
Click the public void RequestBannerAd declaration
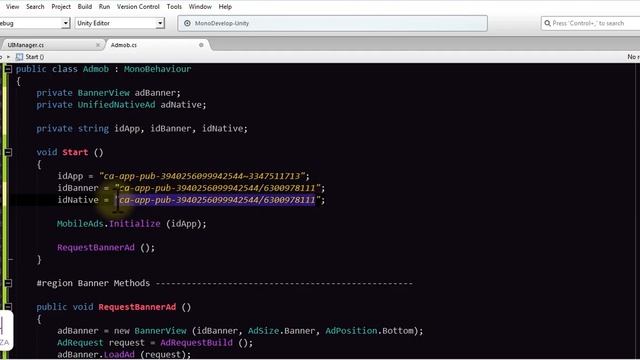[x=113, y=307]
